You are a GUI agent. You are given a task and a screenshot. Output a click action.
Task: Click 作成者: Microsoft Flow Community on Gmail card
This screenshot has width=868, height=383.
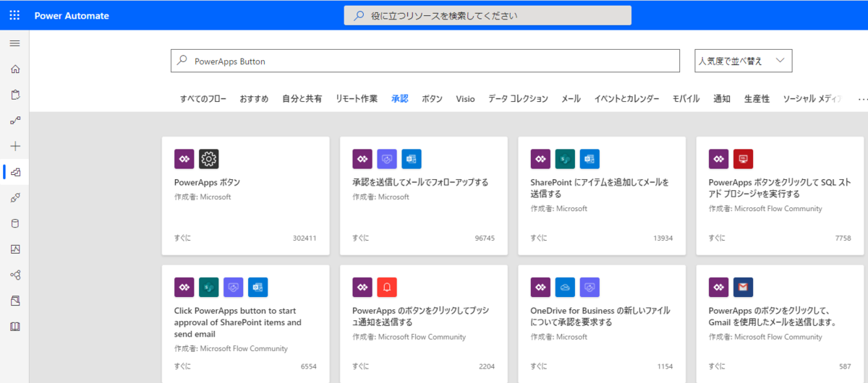click(765, 337)
